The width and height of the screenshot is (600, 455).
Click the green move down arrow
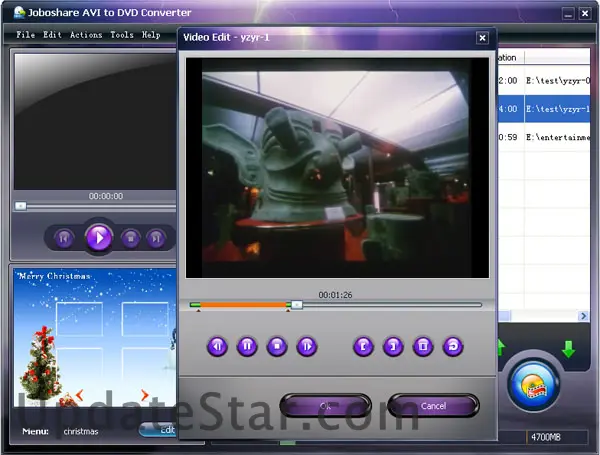point(568,349)
